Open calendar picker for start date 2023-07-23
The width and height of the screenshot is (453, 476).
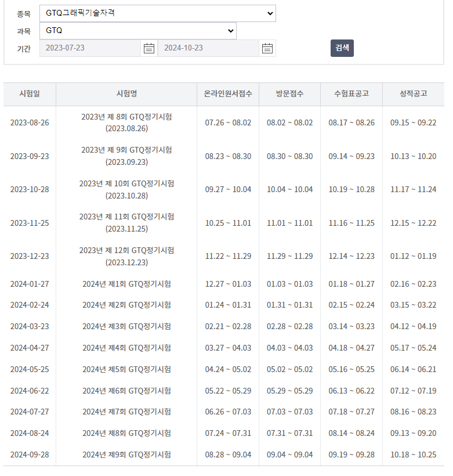click(x=148, y=48)
